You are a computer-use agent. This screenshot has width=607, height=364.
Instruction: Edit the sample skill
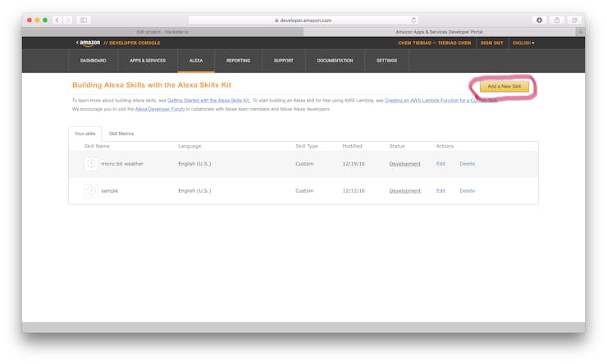(x=440, y=191)
